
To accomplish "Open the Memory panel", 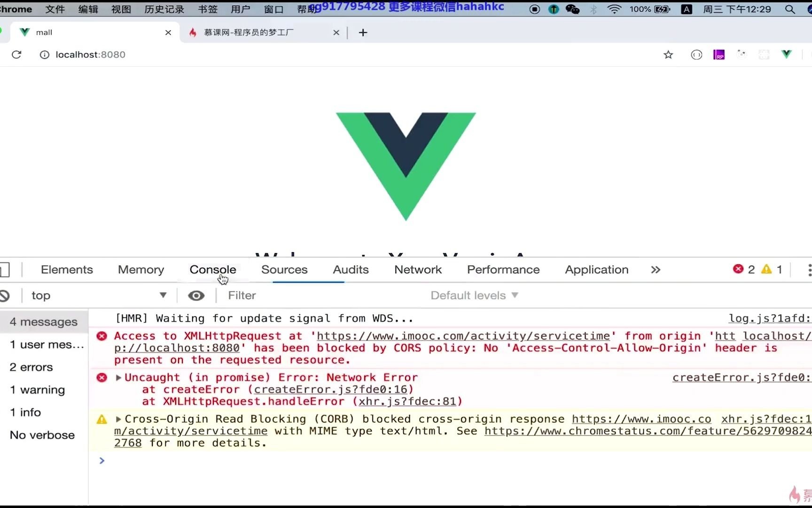I will click(x=141, y=270).
